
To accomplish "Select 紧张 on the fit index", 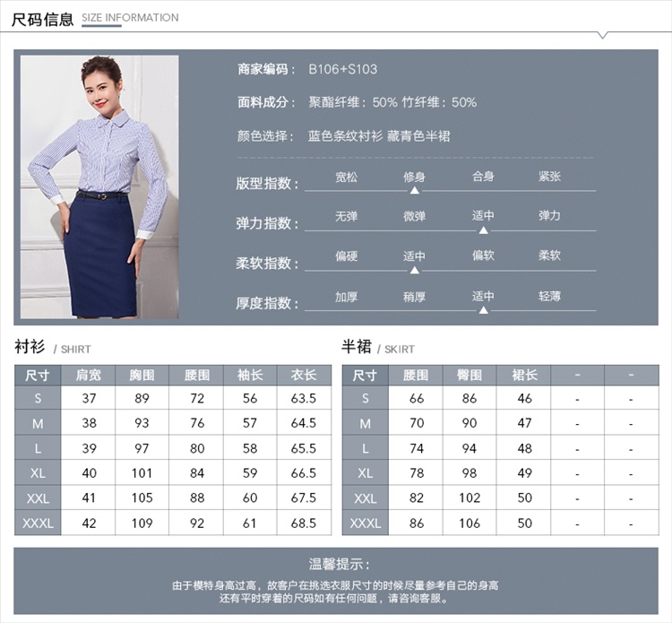I will coord(549,177).
